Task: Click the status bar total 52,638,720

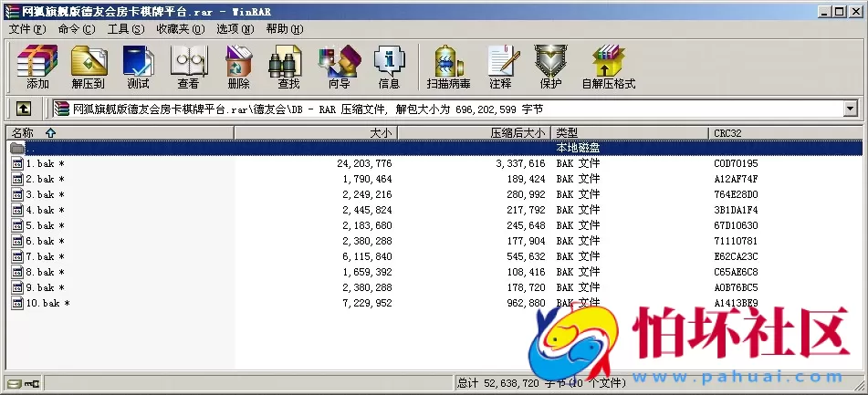Action: point(511,383)
